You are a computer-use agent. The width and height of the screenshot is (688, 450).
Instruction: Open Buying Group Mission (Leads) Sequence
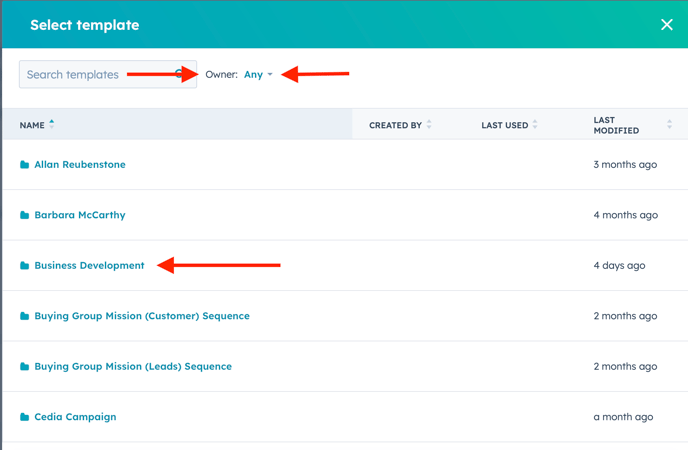(x=133, y=367)
